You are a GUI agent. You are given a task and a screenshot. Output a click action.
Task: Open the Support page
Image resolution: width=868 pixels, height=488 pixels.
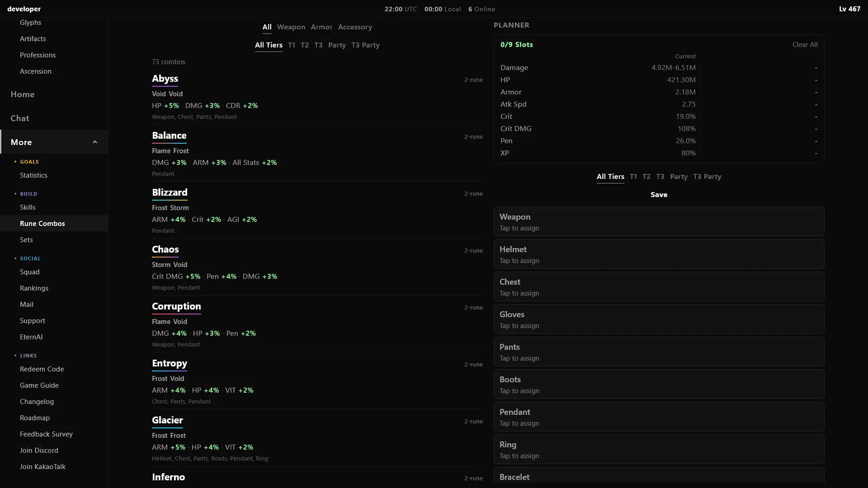32,321
